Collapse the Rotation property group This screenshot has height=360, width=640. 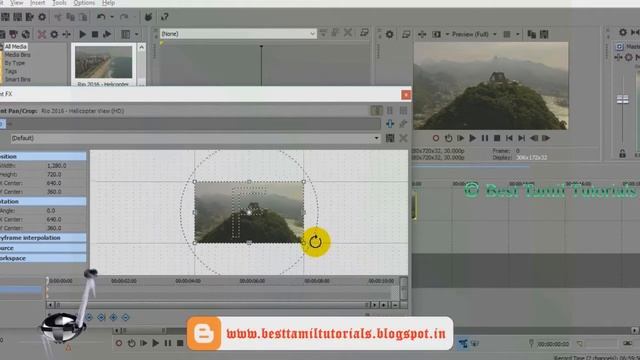coord(43,202)
